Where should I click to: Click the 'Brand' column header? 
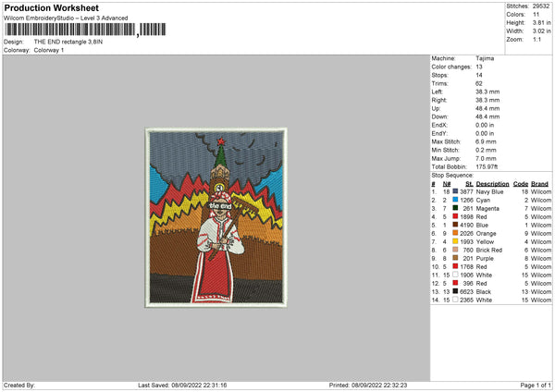point(539,184)
